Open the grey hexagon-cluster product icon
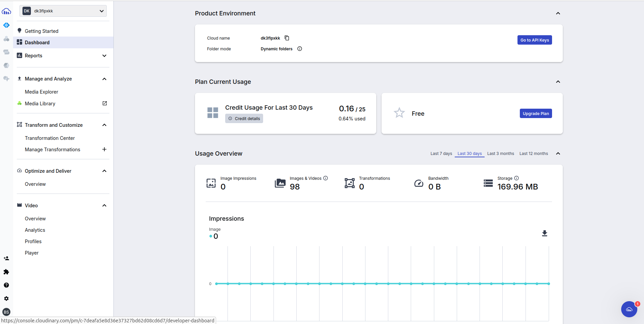 click(6, 39)
